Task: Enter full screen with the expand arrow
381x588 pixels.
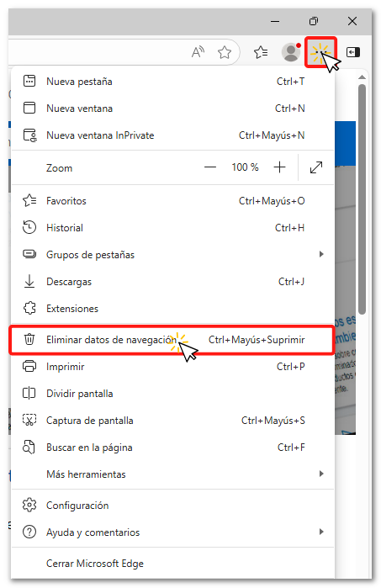Action: pos(316,167)
